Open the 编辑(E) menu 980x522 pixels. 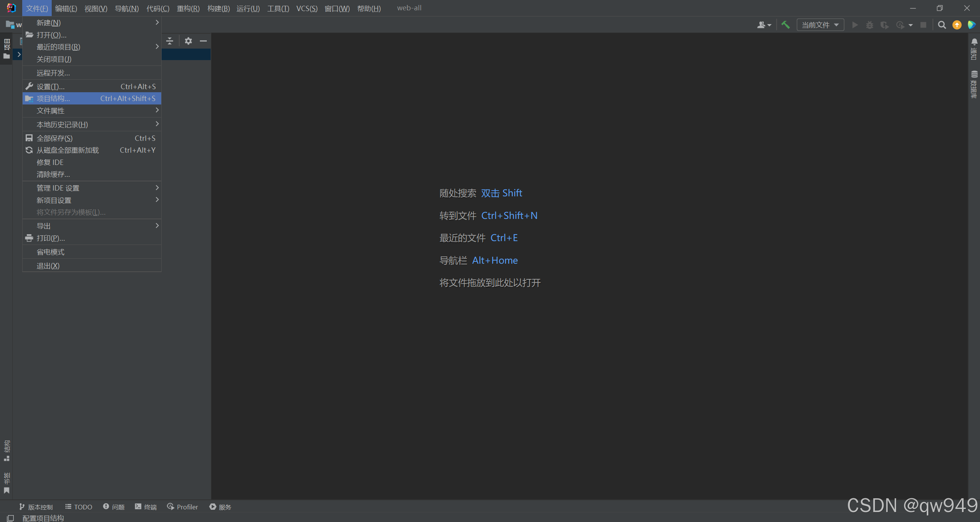[66, 8]
